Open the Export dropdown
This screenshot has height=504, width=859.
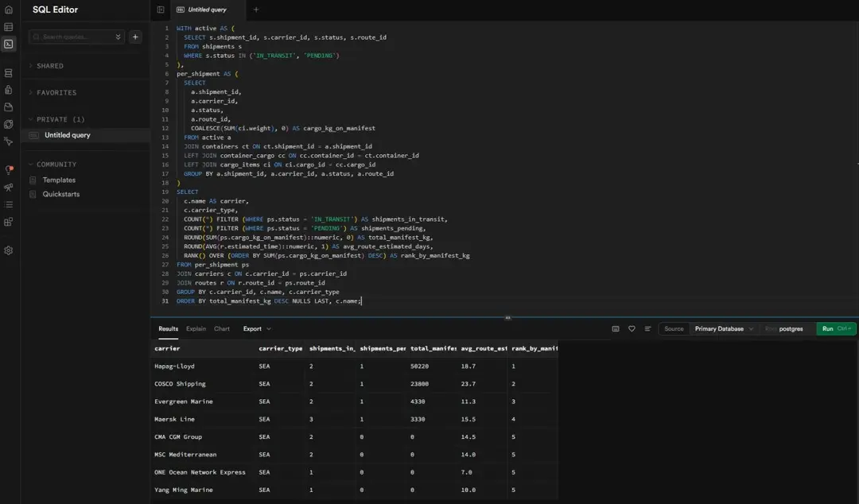[257, 328]
